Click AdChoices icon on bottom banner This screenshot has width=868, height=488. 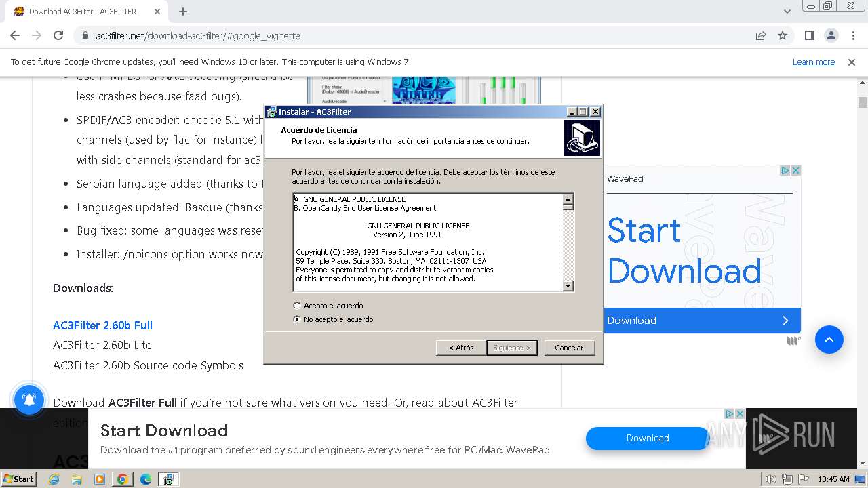click(x=729, y=413)
